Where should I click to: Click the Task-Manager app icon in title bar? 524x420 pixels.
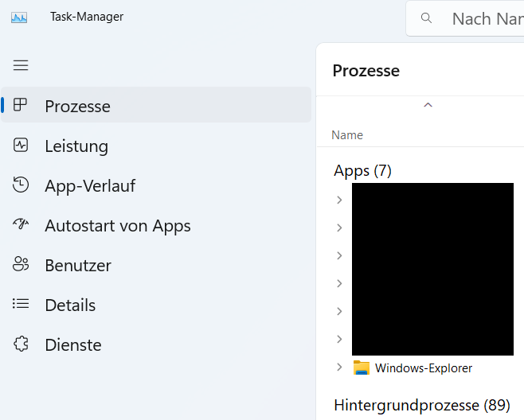point(19,17)
